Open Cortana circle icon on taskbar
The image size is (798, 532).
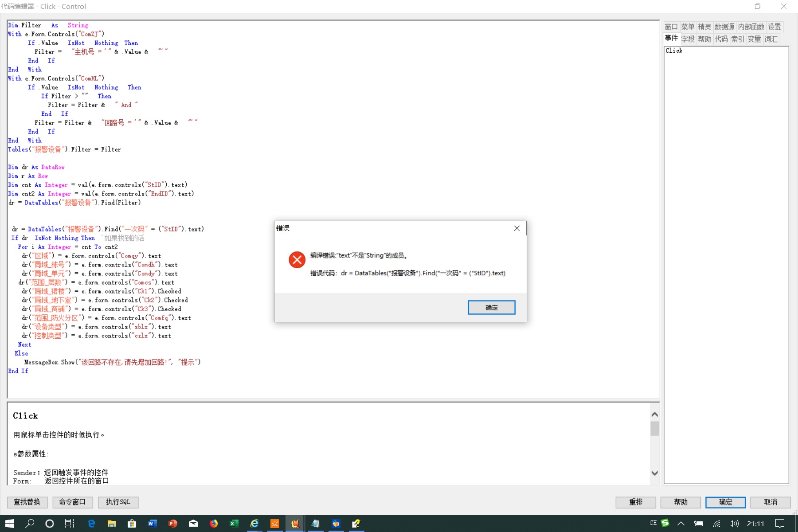point(50,524)
